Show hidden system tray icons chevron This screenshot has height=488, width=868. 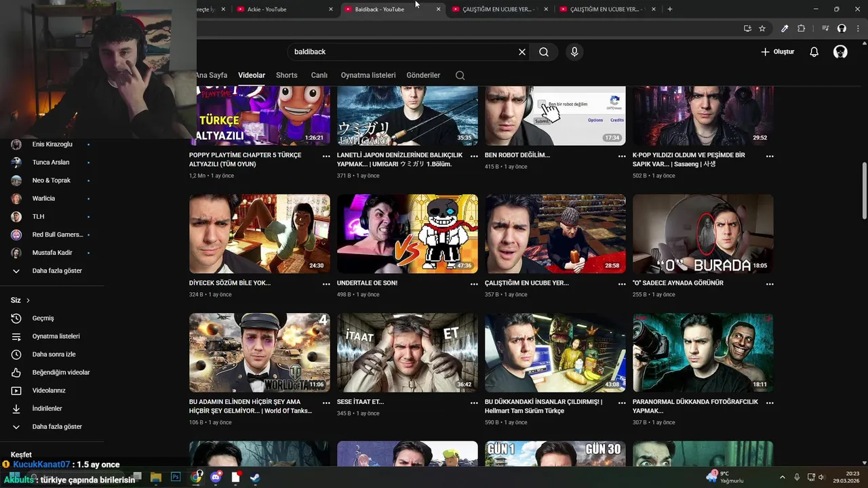(782, 477)
